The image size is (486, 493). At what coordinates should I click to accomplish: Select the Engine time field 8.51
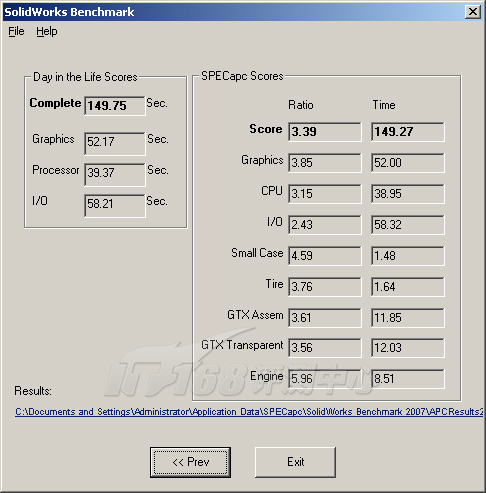pos(408,379)
